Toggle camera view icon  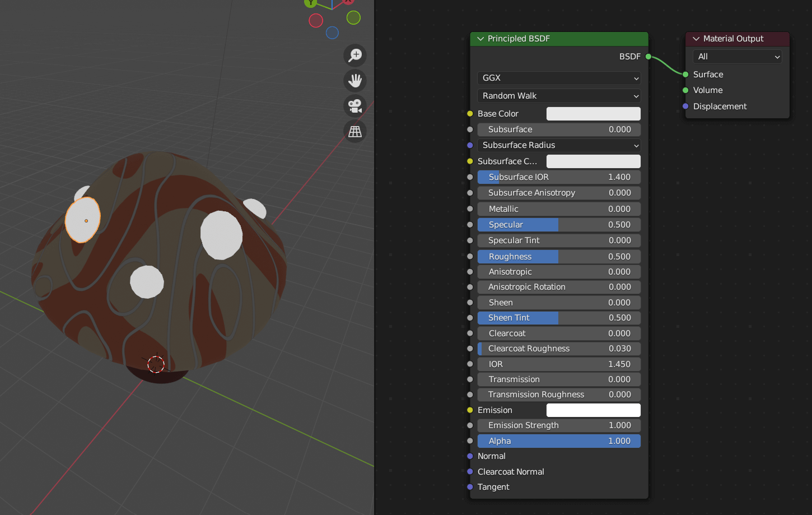coord(355,106)
